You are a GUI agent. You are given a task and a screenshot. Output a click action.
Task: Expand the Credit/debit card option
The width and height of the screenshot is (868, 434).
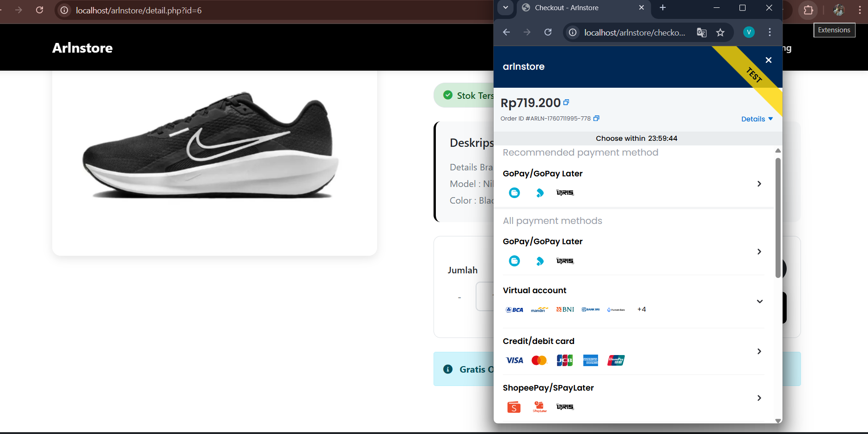[x=759, y=351]
